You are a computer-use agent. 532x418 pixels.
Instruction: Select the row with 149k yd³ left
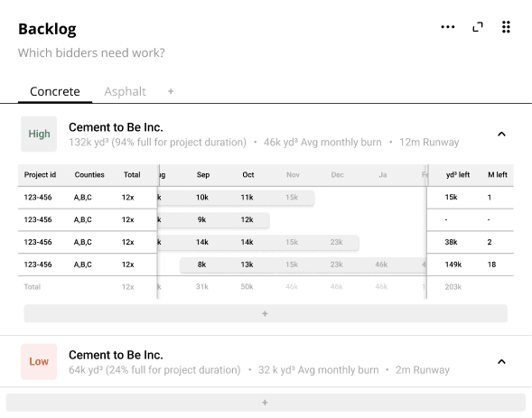(266, 265)
